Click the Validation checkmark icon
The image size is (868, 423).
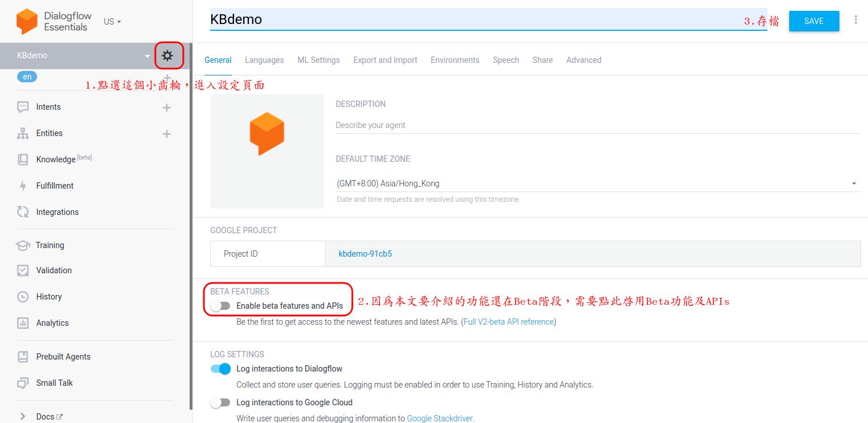(x=23, y=270)
